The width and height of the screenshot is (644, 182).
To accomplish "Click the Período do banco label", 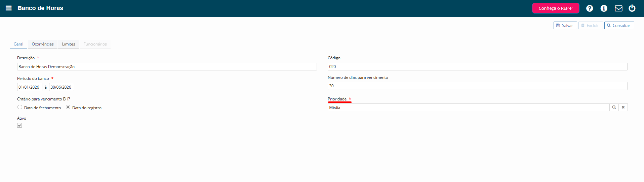I will pyautogui.click(x=33, y=79).
